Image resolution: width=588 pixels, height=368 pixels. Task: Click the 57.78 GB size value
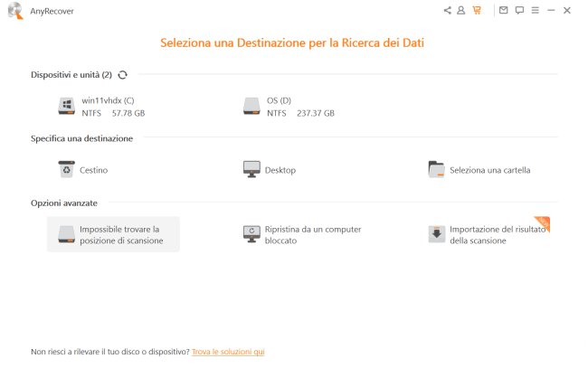(128, 113)
